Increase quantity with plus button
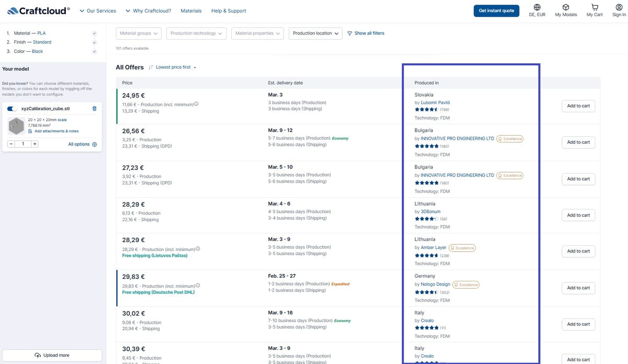 [x=35, y=144]
